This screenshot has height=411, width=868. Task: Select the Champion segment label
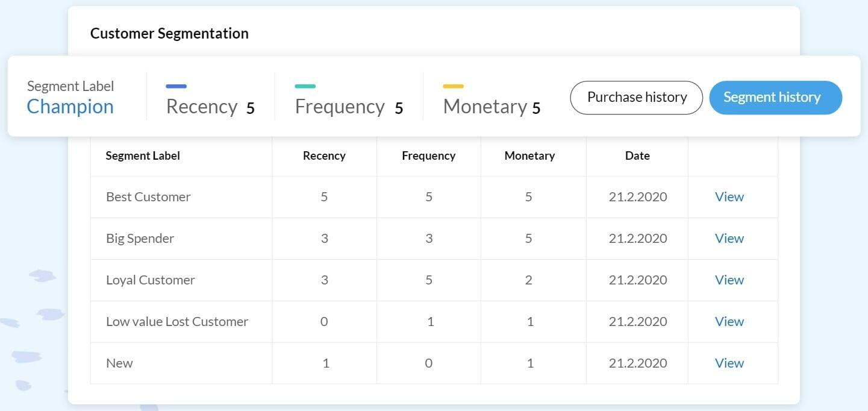point(70,107)
